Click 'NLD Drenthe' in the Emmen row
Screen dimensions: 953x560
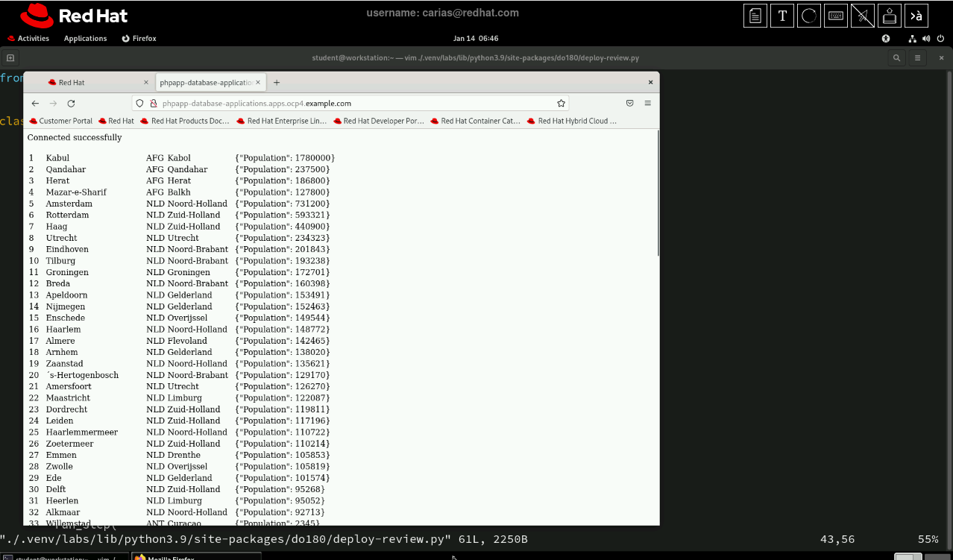click(x=173, y=455)
